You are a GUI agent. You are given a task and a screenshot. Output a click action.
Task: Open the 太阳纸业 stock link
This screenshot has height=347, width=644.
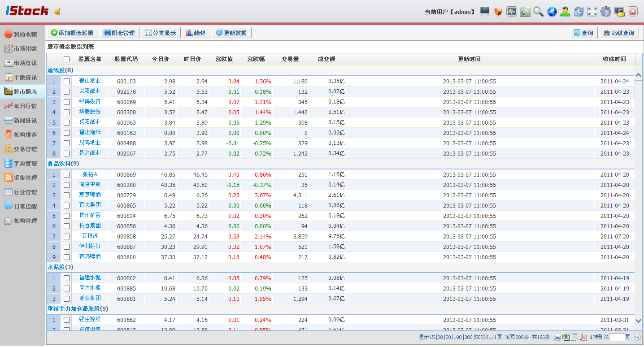click(90, 91)
